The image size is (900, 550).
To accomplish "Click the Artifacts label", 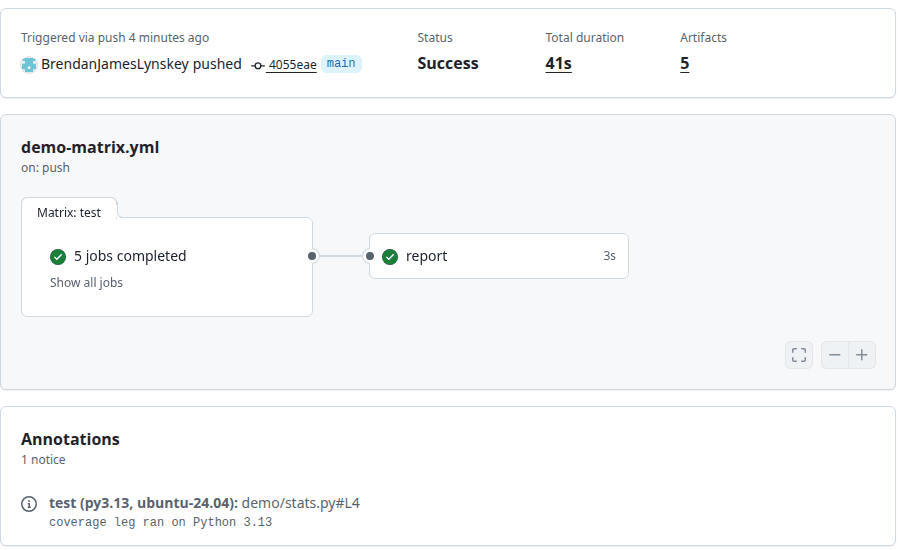I will click(x=704, y=38).
